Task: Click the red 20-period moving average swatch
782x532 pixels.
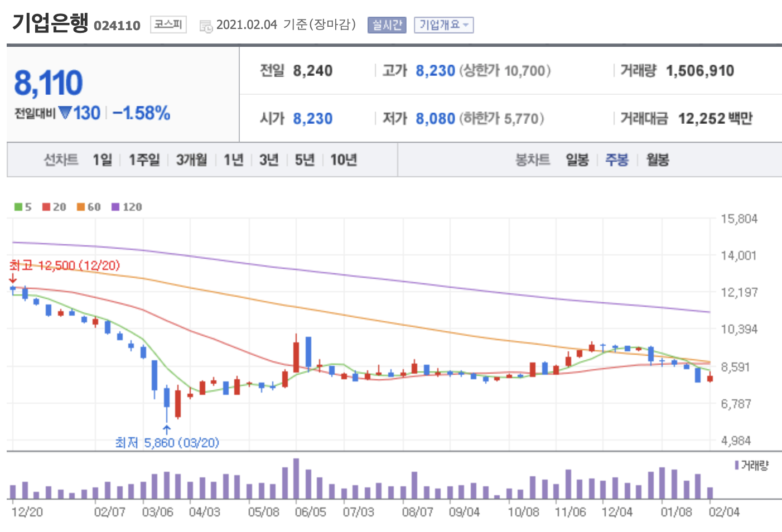Action: pyautogui.click(x=46, y=207)
